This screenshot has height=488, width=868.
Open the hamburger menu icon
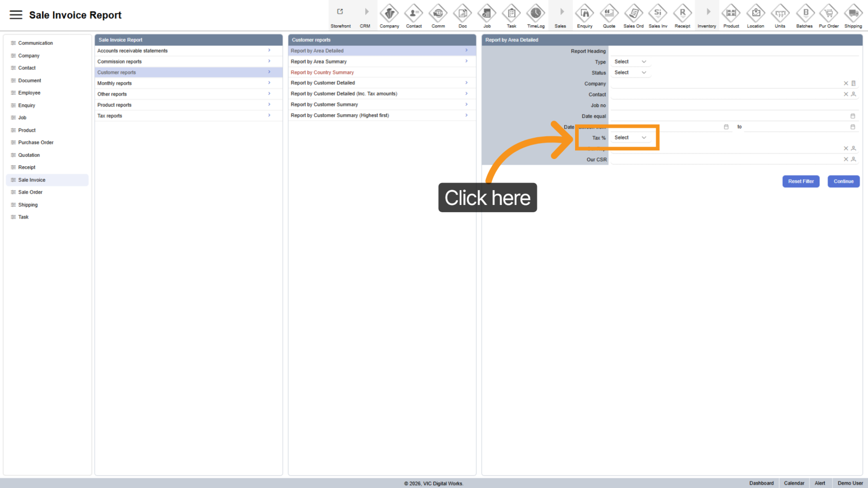click(16, 15)
